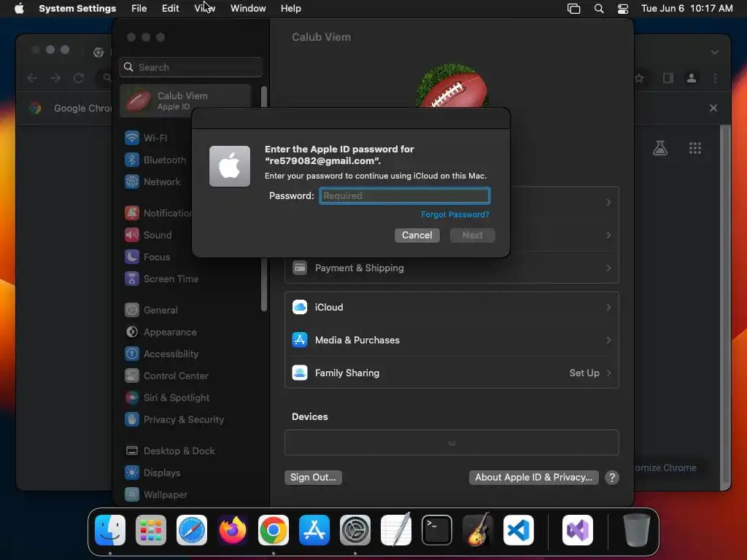Open Appearance settings
This screenshot has height=560, width=747.
click(160, 332)
